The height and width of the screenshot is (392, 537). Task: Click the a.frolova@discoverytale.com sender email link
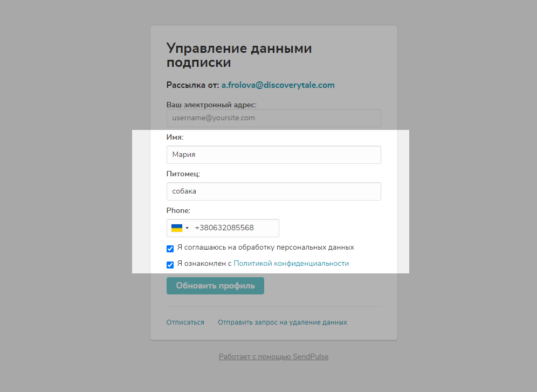click(x=278, y=85)
